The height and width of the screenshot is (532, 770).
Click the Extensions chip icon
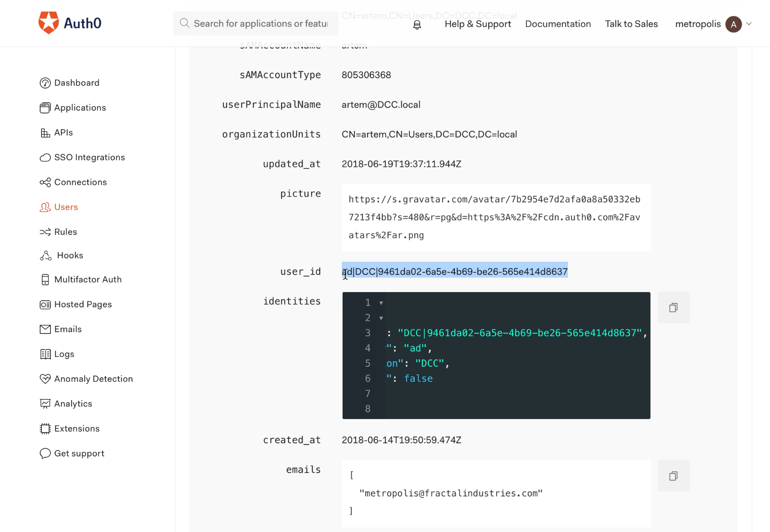tap(45, 428)
